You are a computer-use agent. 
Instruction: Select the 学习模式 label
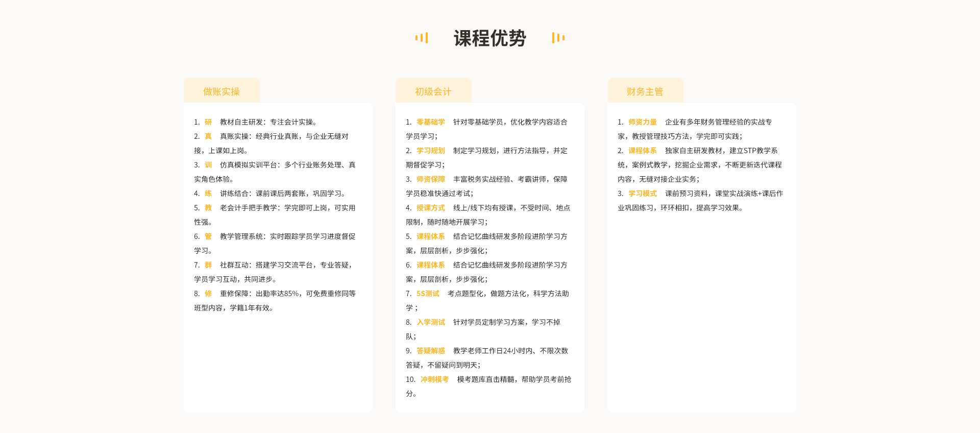tap(643, 194)
